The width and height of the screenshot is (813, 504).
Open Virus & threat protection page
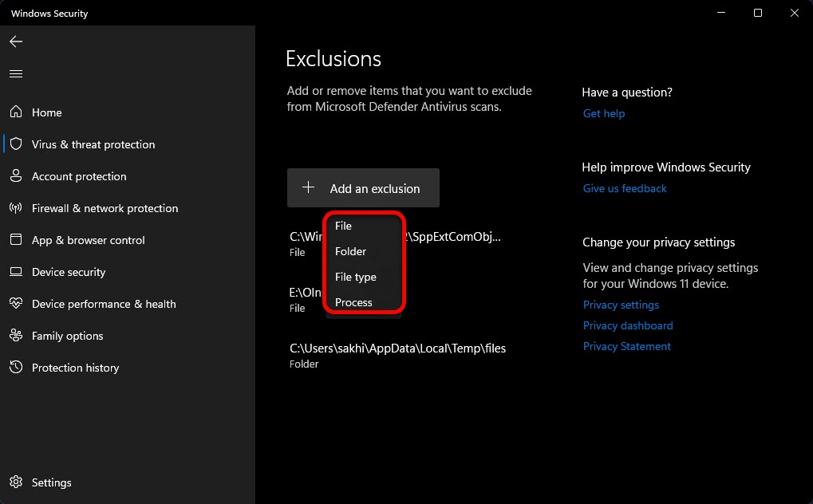(128, 144)
